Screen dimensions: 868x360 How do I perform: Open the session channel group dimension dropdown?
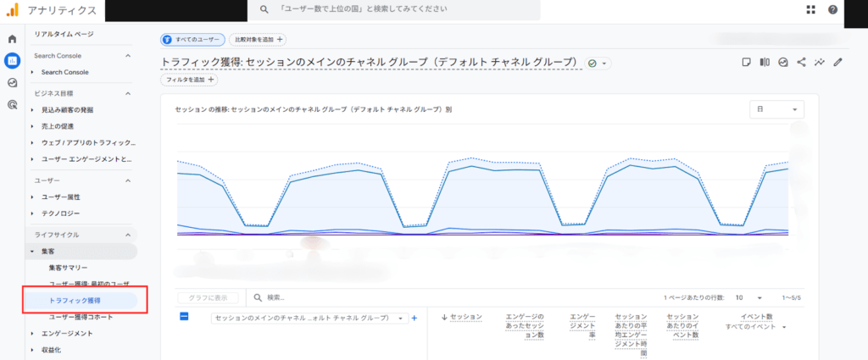(309, 318)
